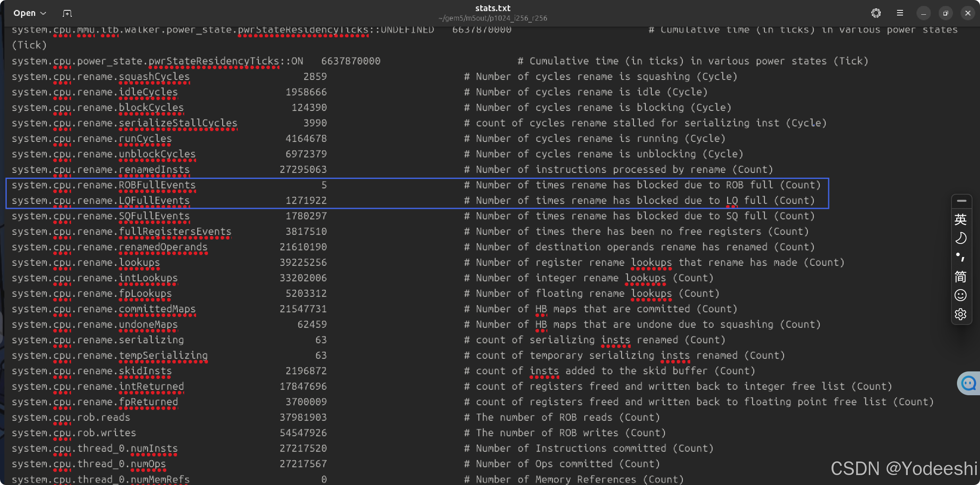Minimize the text editor window
This screenshot has height=485, width=980.
point(923,13)
